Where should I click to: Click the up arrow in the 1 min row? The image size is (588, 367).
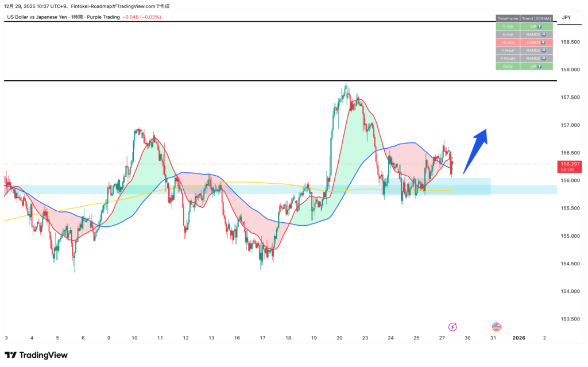click(541, 26)
